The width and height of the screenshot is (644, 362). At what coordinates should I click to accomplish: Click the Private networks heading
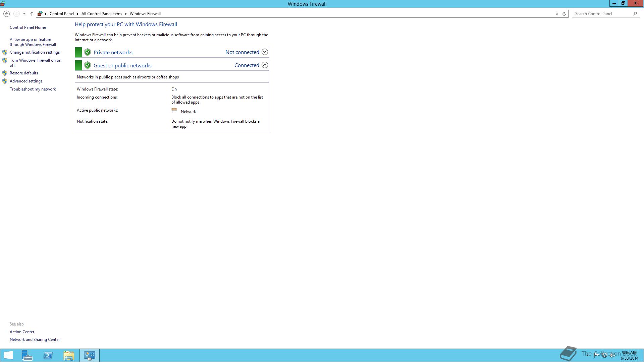coord(113,52)
